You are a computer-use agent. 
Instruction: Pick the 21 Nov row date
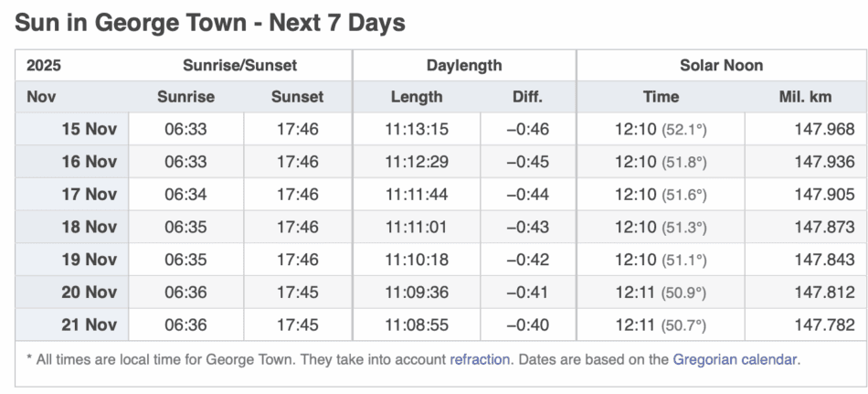click(89, 325)
